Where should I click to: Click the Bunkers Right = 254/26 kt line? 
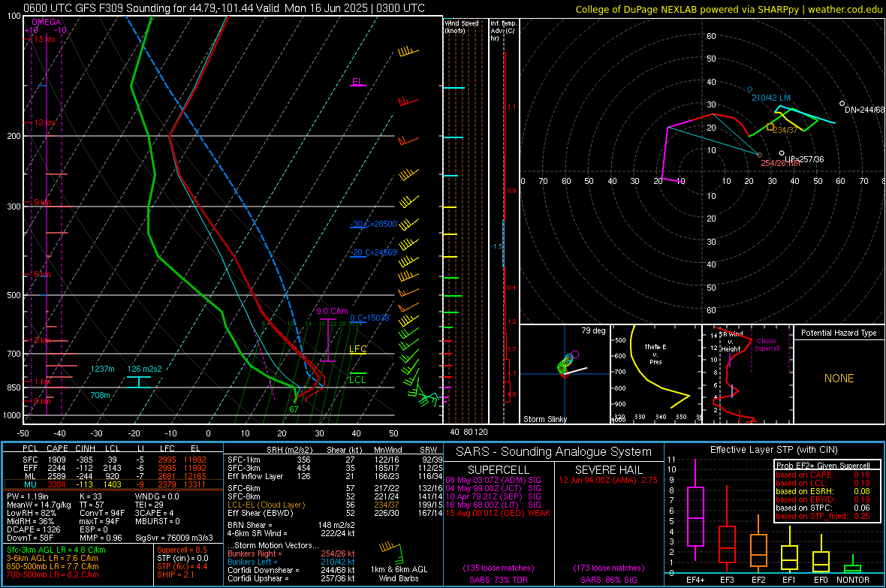coord(291,553)
